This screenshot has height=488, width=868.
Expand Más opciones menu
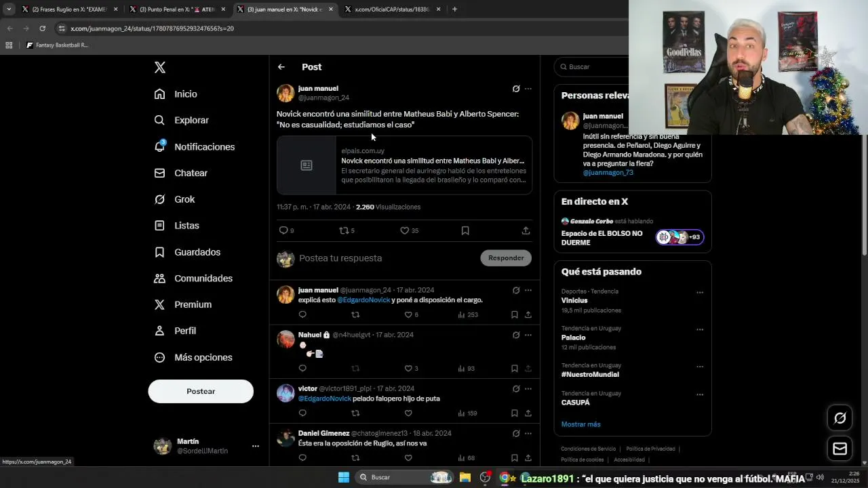click(193, 357)
